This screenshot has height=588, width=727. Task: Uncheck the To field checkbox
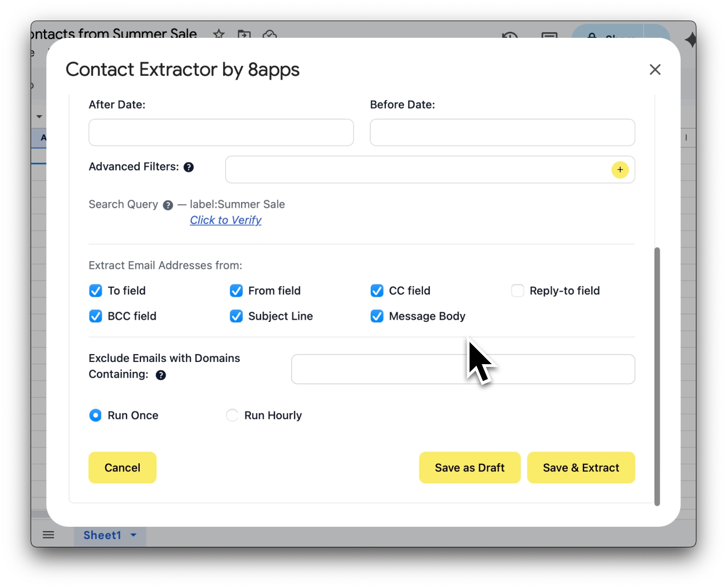coord(96,291)
